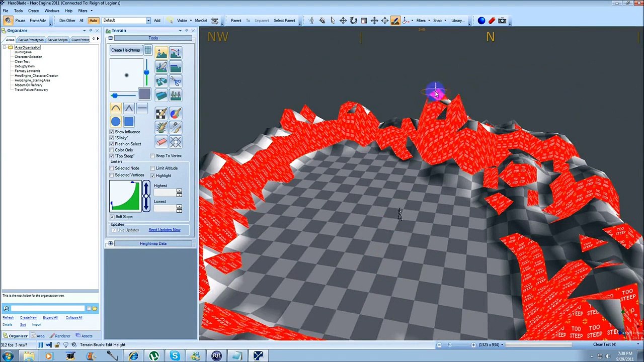
Task: Click the Library button
Action: pyautogui.click(x=457, y=21)
